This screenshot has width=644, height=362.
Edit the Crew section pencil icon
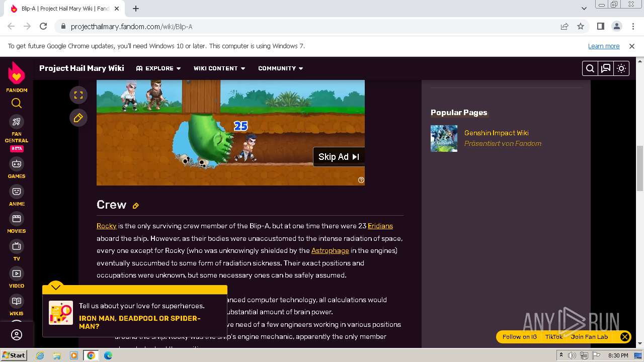(135, 206)
